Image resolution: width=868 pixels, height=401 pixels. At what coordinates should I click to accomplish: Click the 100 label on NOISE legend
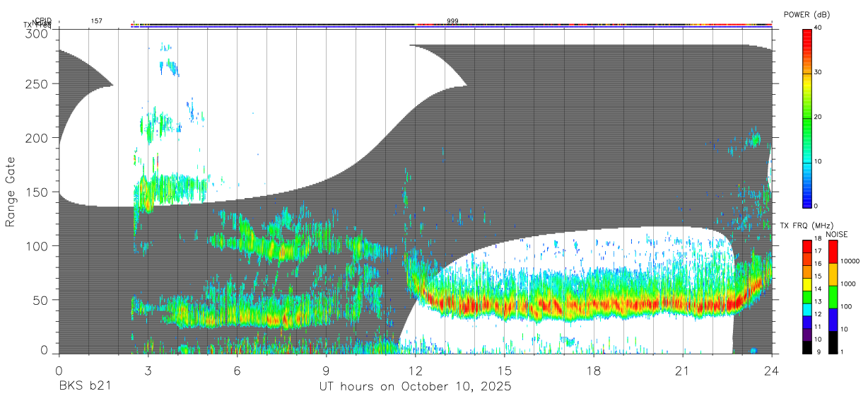pos(845,306)
